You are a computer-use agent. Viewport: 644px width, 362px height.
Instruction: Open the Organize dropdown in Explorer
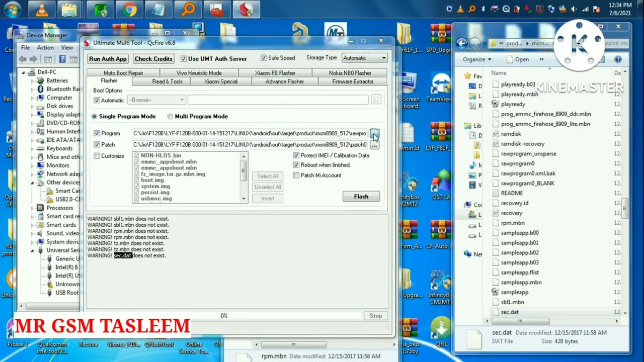[x=477, y=59]
